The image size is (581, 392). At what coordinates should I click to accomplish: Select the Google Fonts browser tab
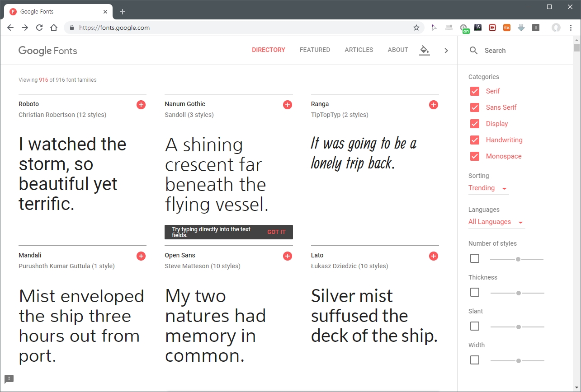[x=58, y=12]
